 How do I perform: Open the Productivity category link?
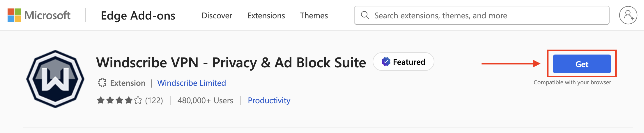coord(269,100)
